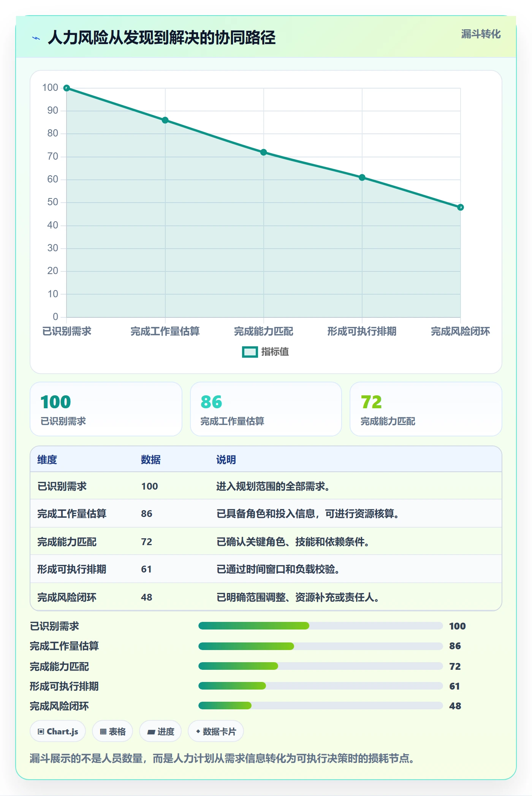This screenshot has width=532, height=796.
Task: Select the 表格 chip
Action: click(112, 731)
